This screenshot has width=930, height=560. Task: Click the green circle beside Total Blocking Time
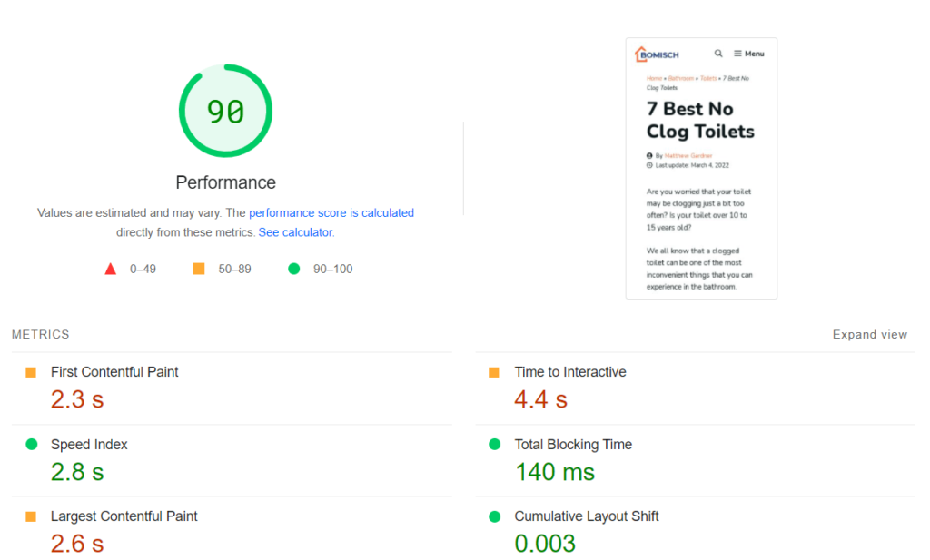[x=494, y=445]
